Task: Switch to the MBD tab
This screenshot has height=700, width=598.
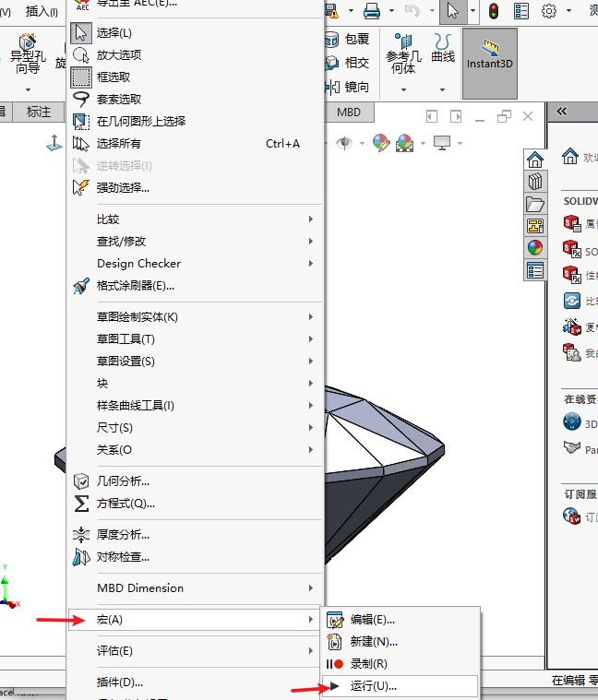Action: tap(348, 112)
